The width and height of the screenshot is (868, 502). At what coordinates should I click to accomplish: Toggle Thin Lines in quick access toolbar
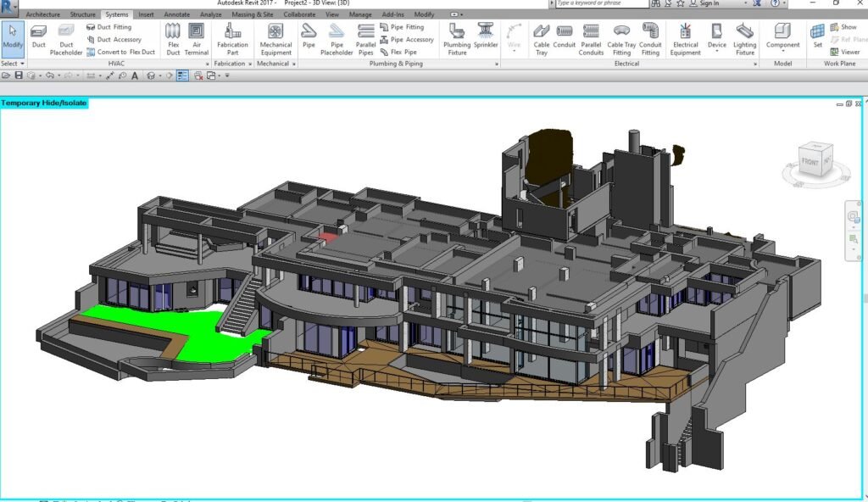tap(183, 75)
